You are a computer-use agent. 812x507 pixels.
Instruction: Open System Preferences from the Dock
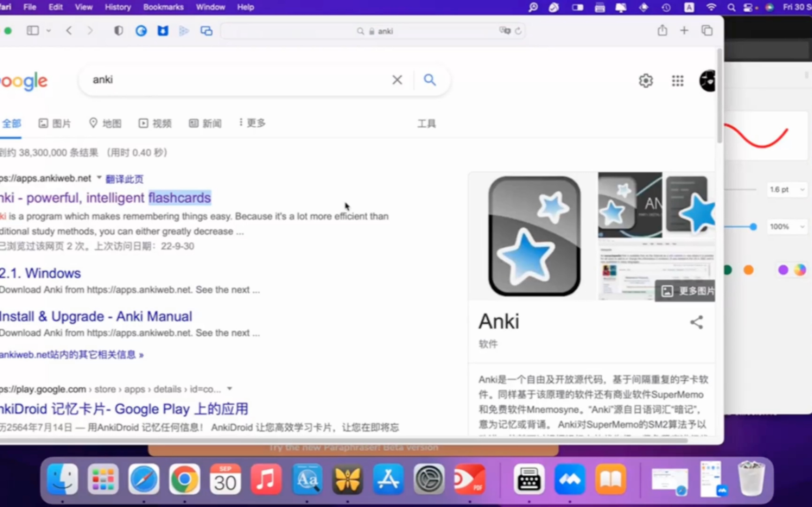click(x=429, y=479)
